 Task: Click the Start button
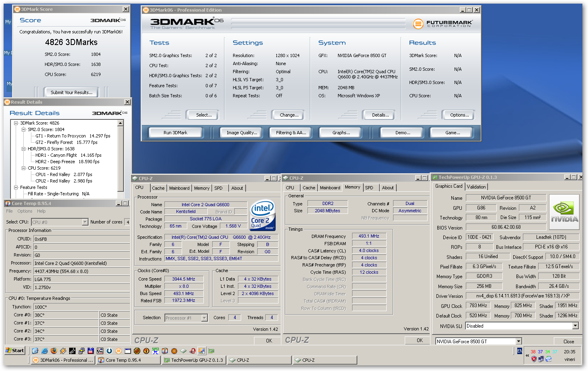tap(15, 351)
